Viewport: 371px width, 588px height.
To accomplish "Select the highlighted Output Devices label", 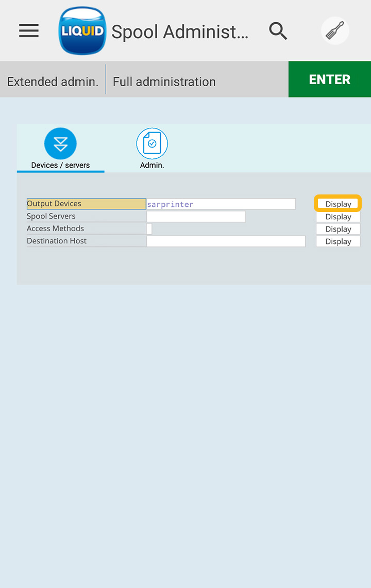I will click(x=86, y=204).
